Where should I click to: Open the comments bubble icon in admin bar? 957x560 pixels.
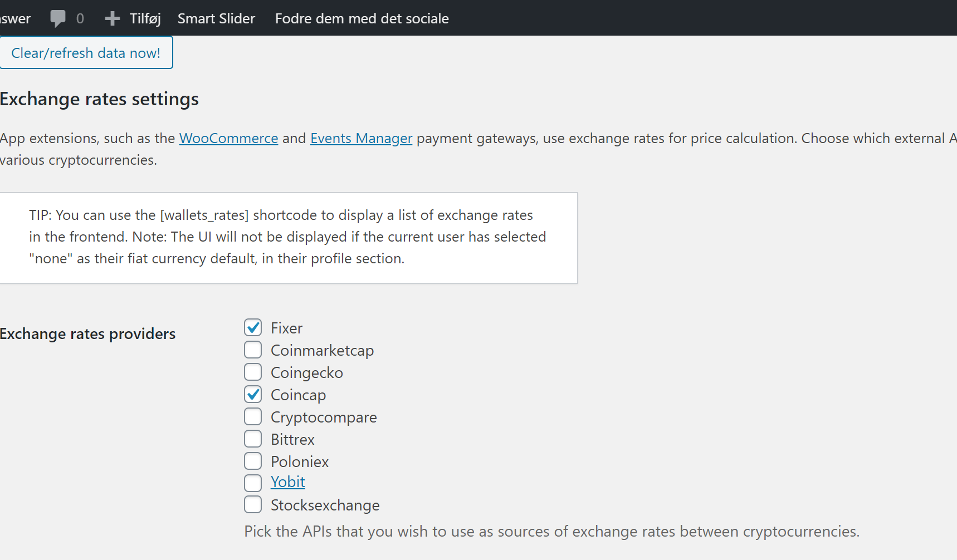(58, 18)
